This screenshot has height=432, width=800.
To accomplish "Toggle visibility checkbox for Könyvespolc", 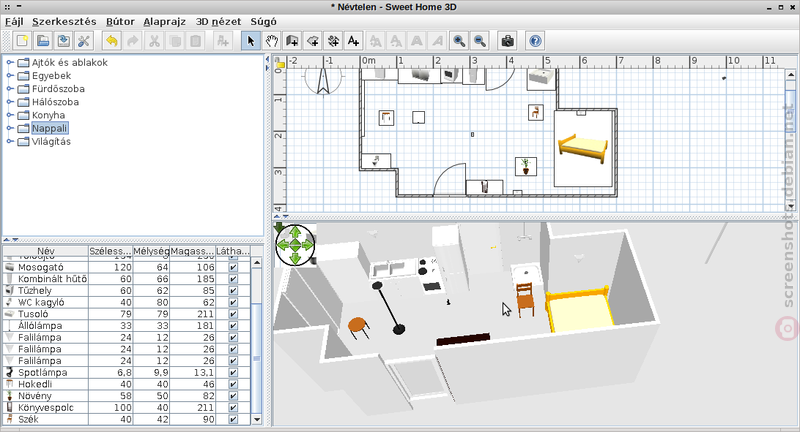I will [233, 408].
